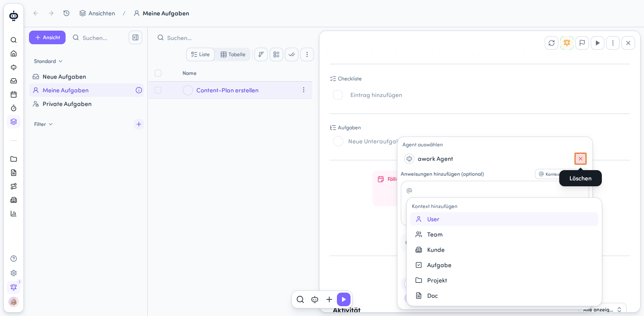Open the grouping options icon in the list toolbar

(276, 54)
